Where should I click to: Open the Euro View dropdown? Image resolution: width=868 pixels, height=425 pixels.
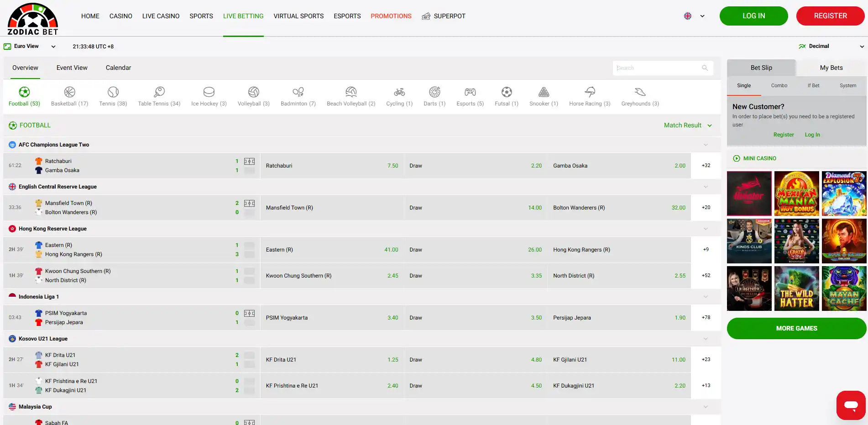pyautogui.click(x=30, y=47)
